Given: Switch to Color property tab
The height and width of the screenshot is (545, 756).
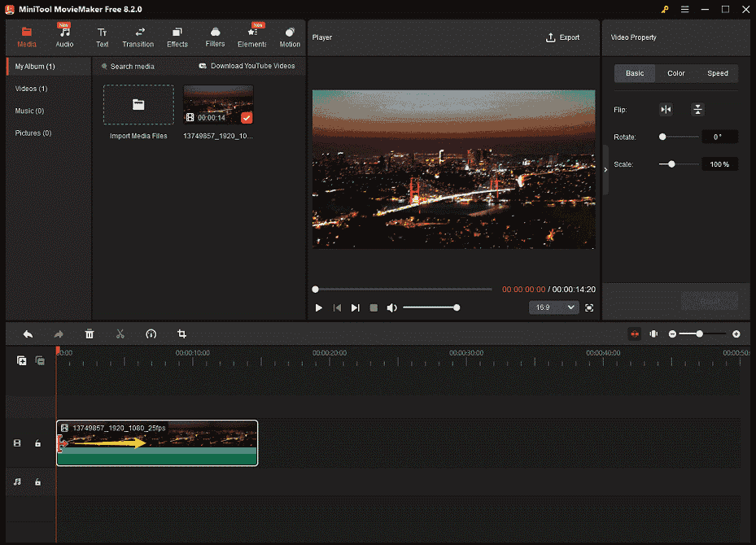Looking at the screenshot, I should click(676, 73).
